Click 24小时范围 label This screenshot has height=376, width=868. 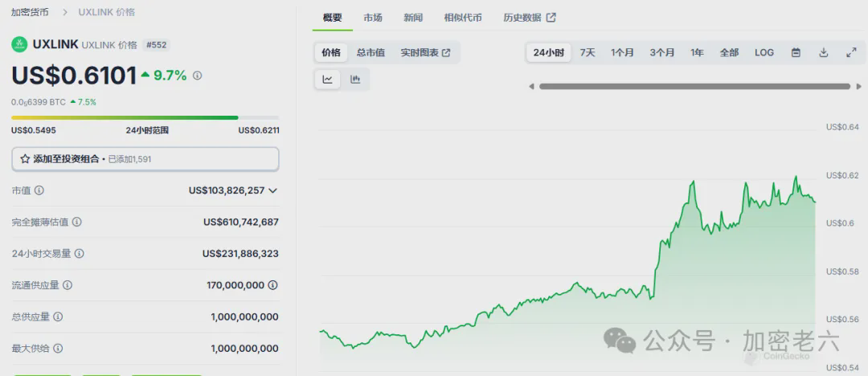click(x=147, y=131)
